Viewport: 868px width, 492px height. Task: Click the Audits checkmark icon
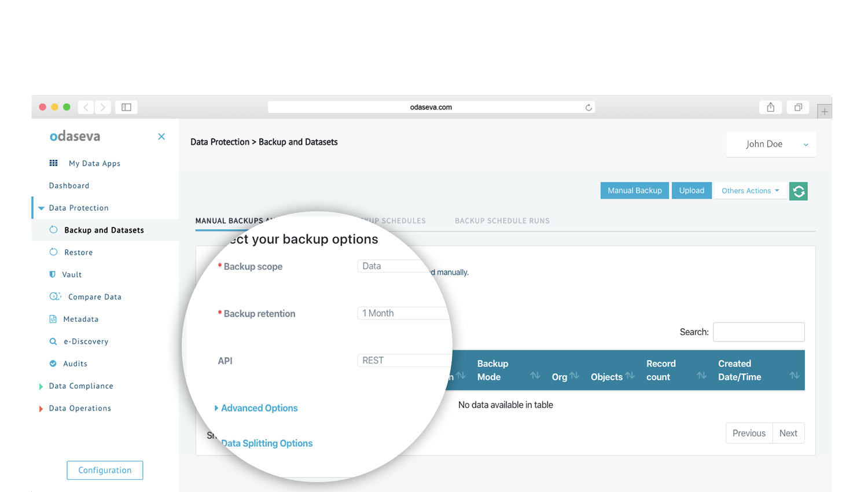pos(53,364)
